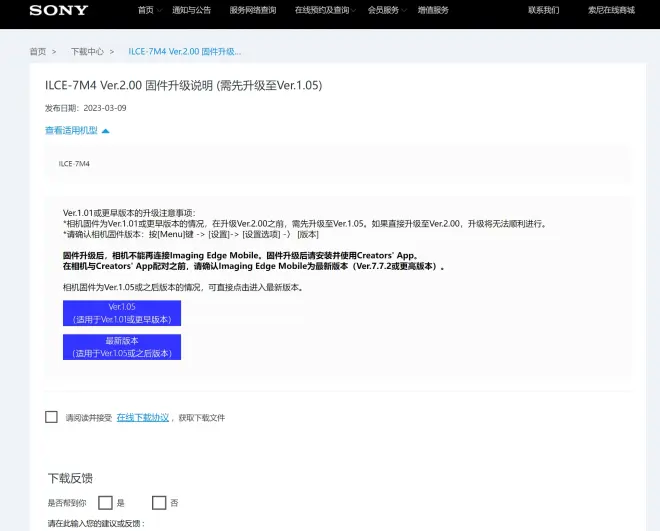This screenshot has width=660, height=531.
Task: Open the 首页 dropdown in top navigation
Action: point(148,10)
